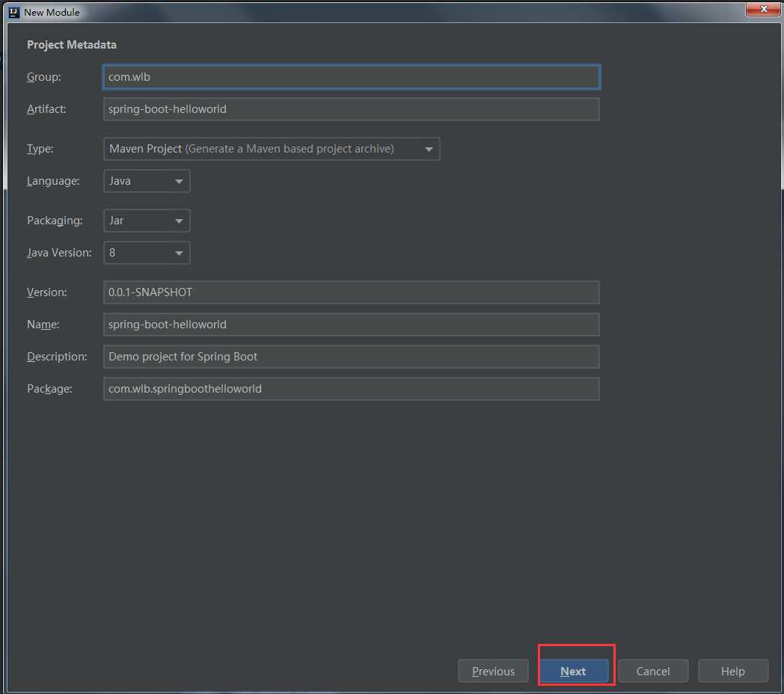Click the Description text field
Screen dimensions: 784x694
pyautogui.click(x=351, y=357)
